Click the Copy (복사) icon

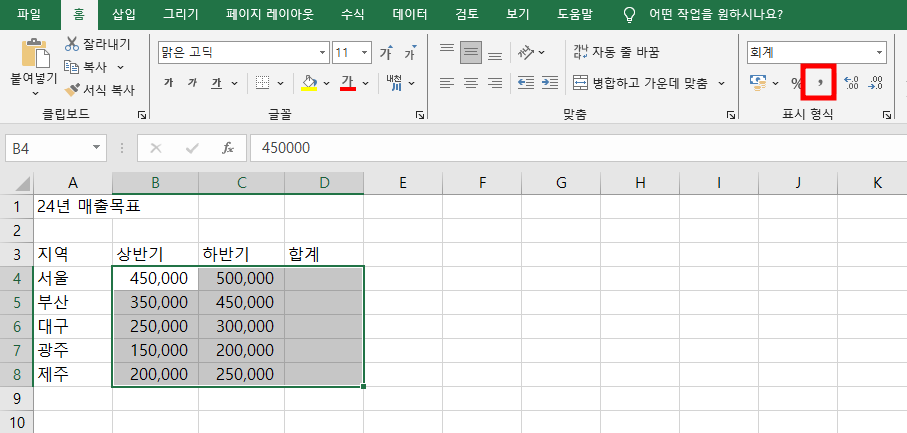point(72,67)
